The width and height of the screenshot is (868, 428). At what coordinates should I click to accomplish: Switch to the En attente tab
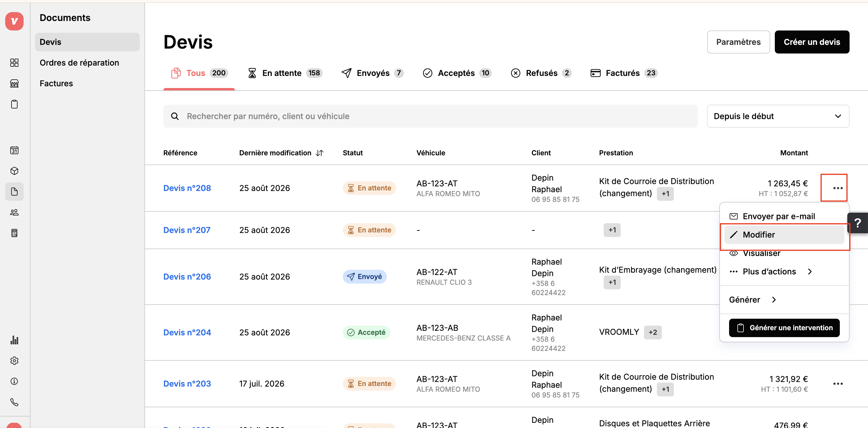pyautogui.click(x=285, y=73)
